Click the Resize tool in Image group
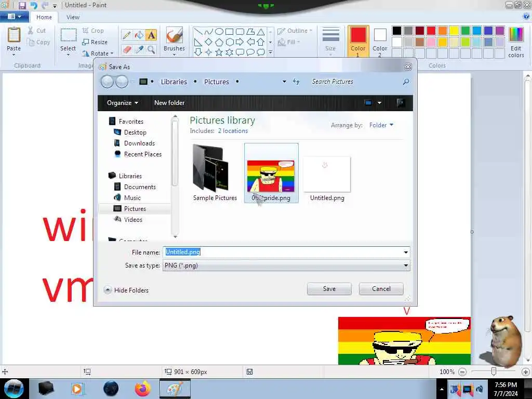This screenshot has width=532, height=399. (95, 42)
